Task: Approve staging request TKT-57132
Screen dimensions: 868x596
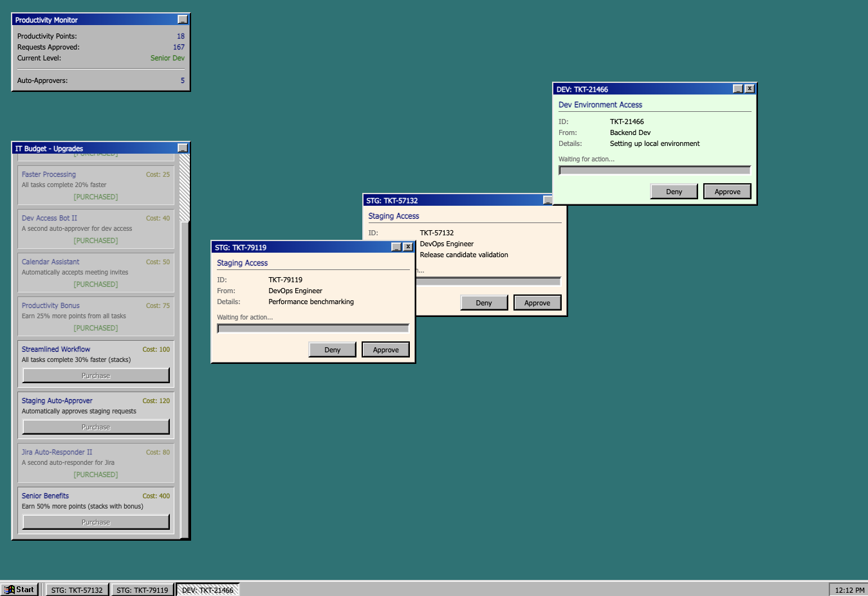Action: coord(537,303)
